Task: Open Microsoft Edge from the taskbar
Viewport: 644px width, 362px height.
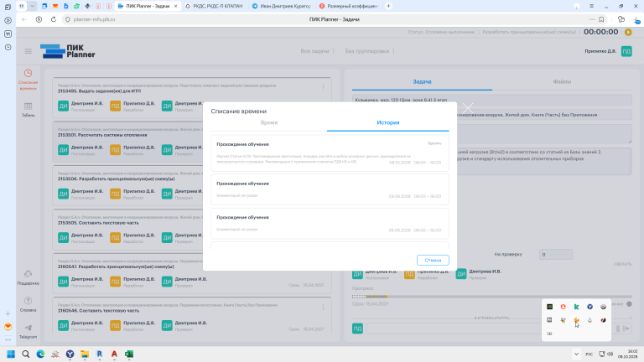Action: pos(40,354)
